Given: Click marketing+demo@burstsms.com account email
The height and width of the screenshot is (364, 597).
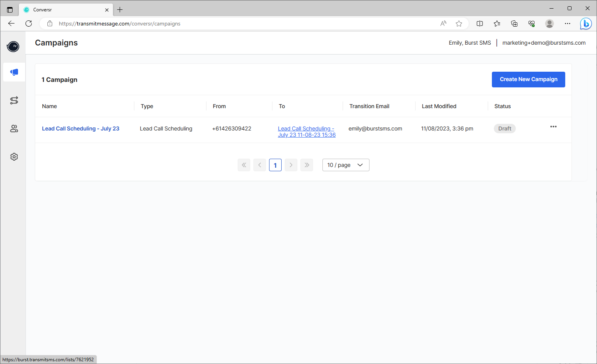Looking at the screenshot, I should [544, 43].
